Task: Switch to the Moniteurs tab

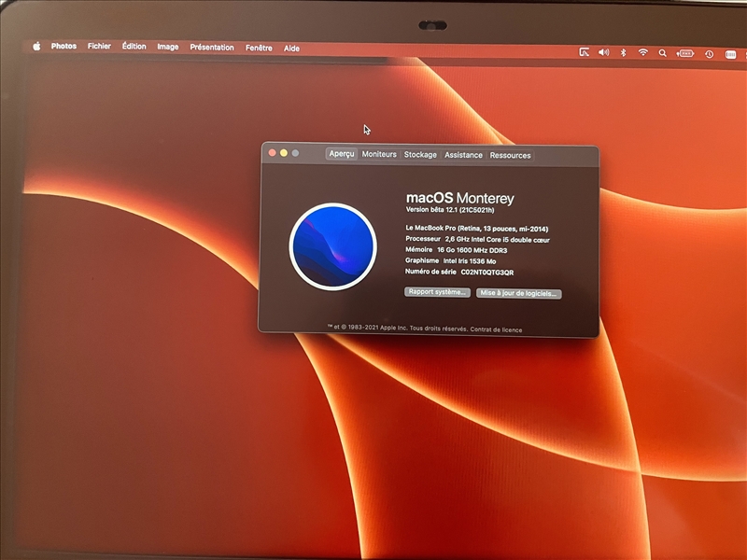Action: pyautogui.click(x=379, y=154)
